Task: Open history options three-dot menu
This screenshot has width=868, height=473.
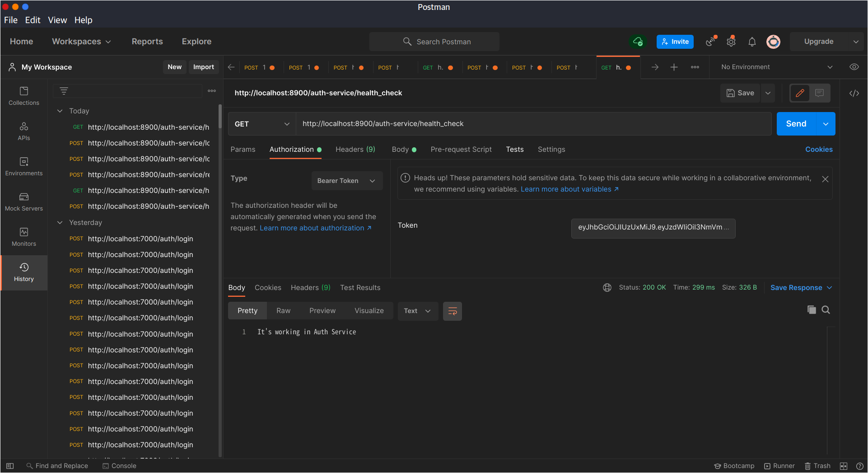Action: coord(212,91)
